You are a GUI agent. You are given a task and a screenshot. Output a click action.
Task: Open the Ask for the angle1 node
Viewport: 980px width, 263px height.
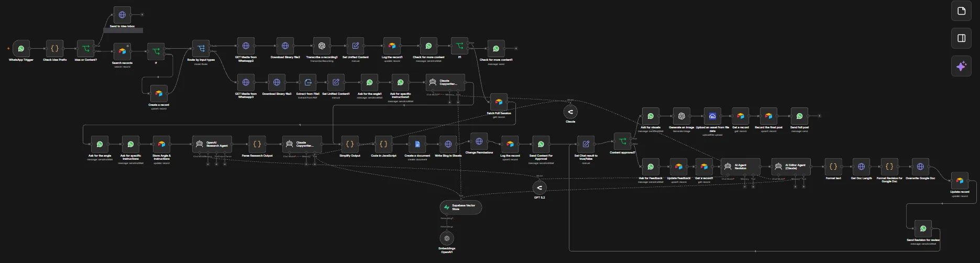coord(369,82)
